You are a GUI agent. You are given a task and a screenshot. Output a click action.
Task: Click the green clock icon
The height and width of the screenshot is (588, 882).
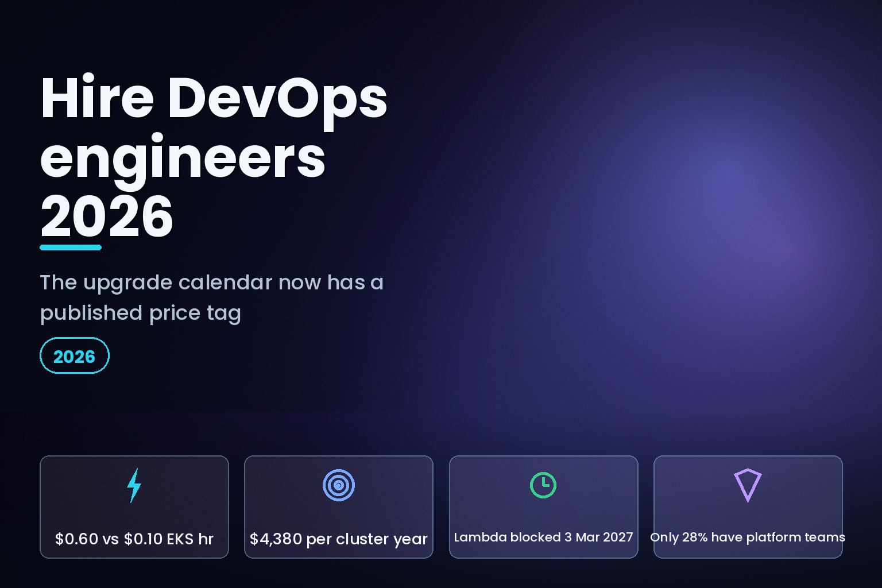point(543,485)
